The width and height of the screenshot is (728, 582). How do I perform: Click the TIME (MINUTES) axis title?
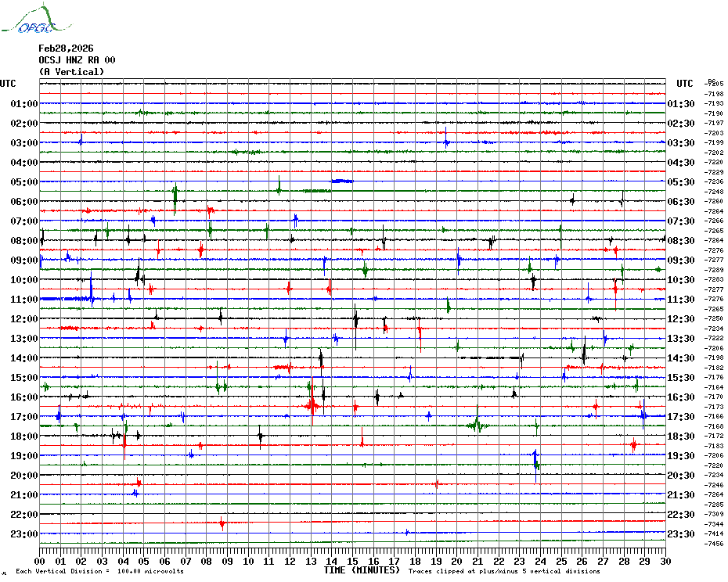click(x=361, y=570)
